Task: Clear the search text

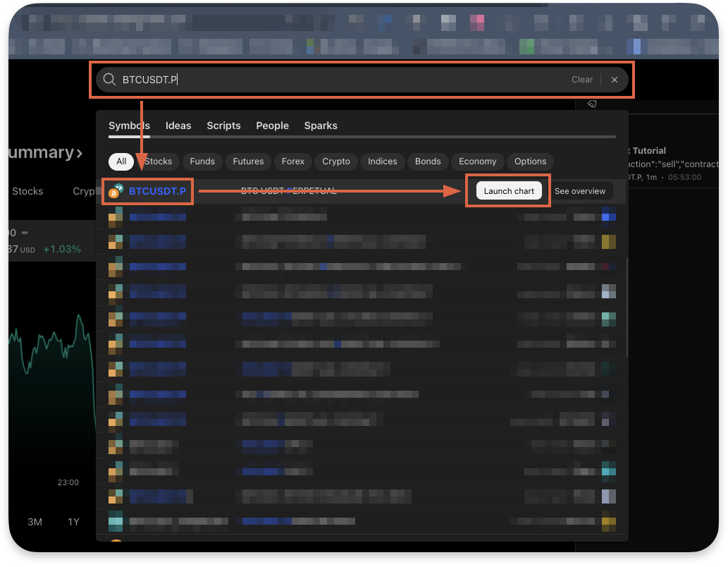Action: click(x=581, y=80)
